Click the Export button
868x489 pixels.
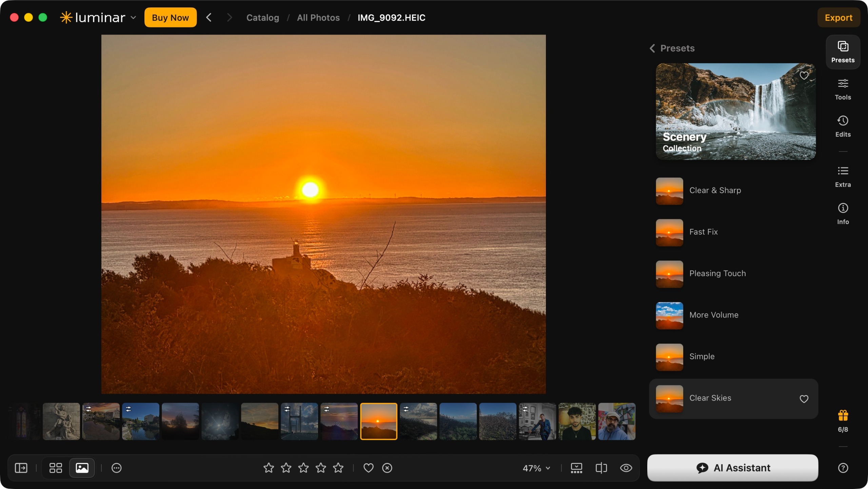point(838,17)
